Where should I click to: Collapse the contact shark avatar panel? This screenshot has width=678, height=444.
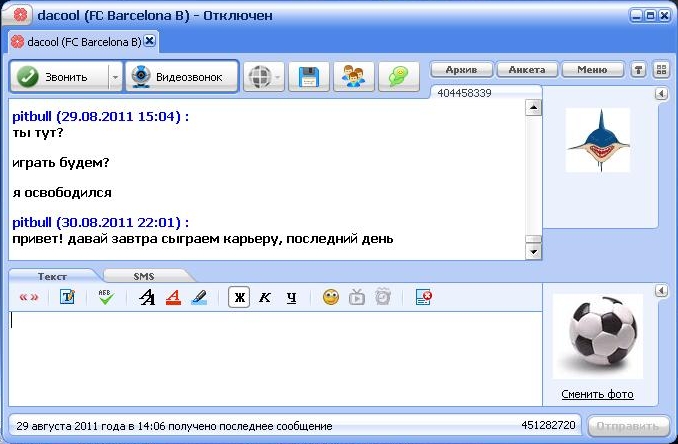tap(661, 93)
